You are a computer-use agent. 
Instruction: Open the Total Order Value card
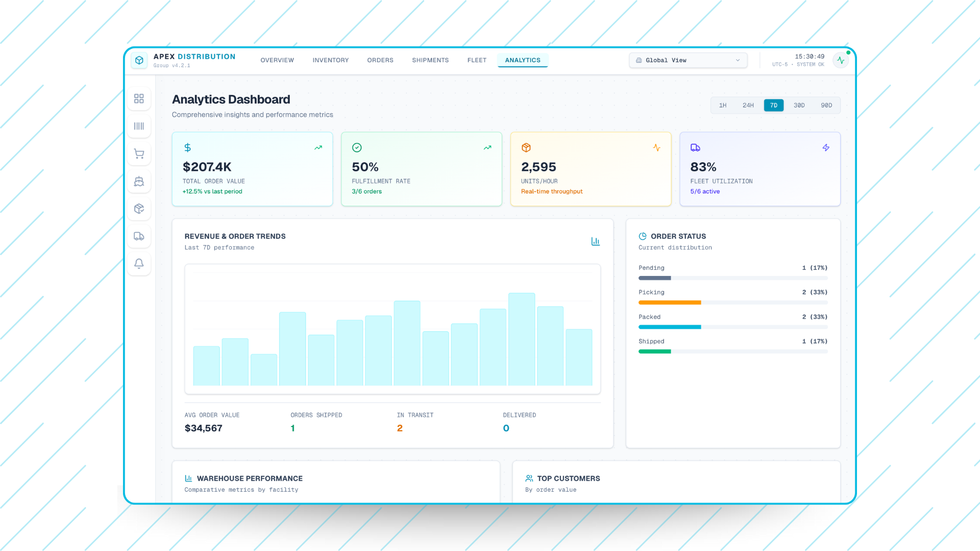click(x=252, y=169)
